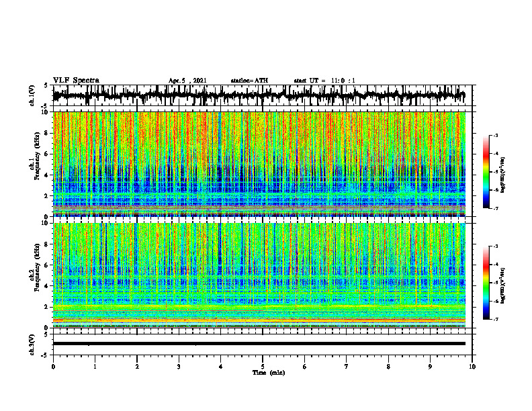Click the "start UT = 11: 0 : 1" text
The image size is (532, 411).
tap(324, 81)
